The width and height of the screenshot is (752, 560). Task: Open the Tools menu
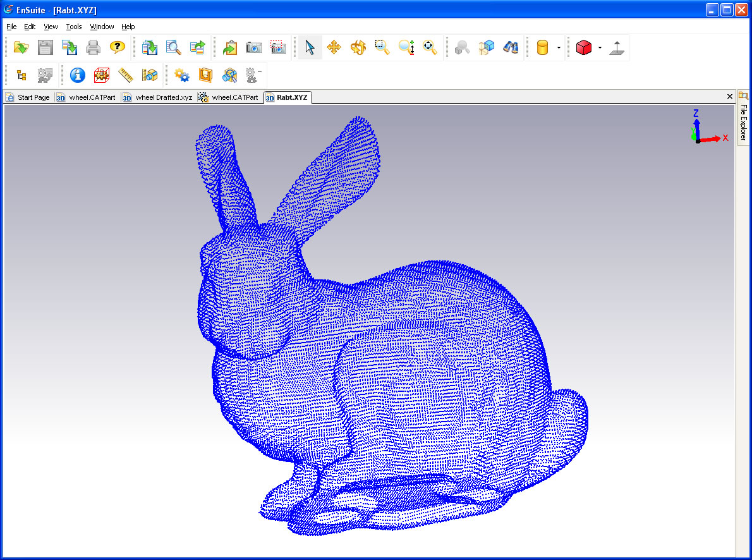[74, 27]
